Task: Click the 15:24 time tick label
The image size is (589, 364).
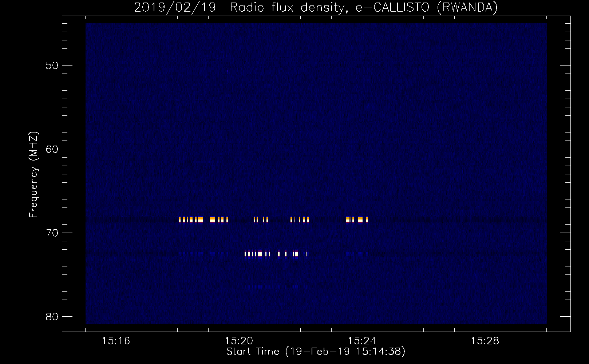Action: [x=362, y=341]
